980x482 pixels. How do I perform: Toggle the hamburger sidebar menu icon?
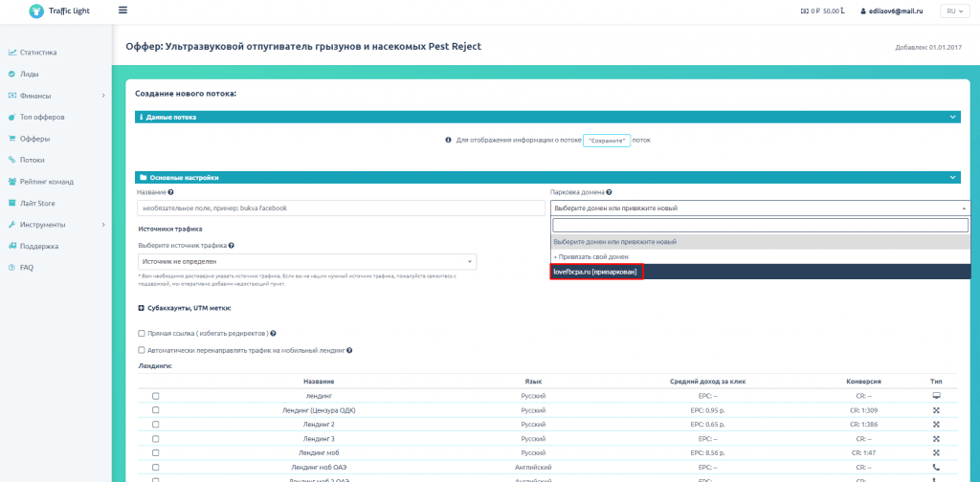coord(122,10)
